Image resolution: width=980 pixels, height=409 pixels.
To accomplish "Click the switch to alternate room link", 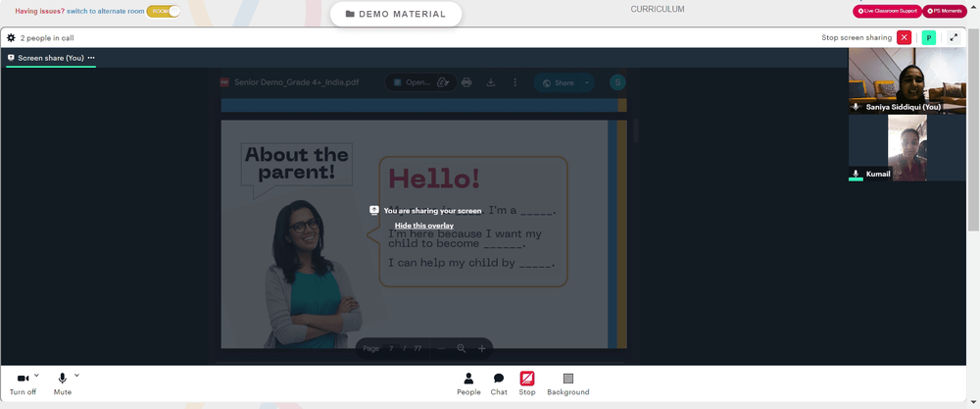I will (x=106, y=11).
